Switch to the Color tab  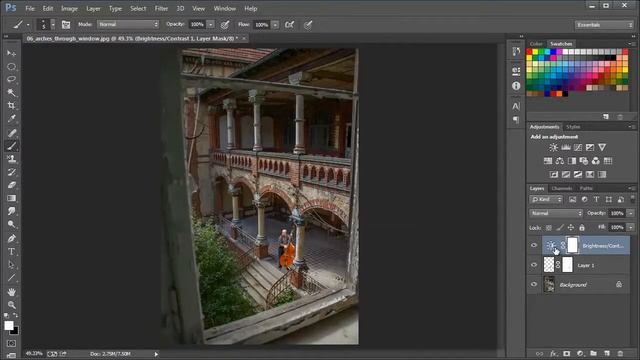[536, 44]
